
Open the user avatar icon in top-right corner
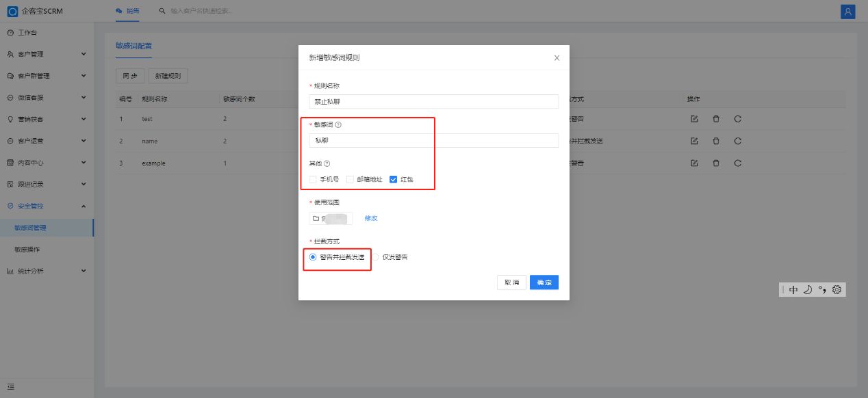click(848, 12)
